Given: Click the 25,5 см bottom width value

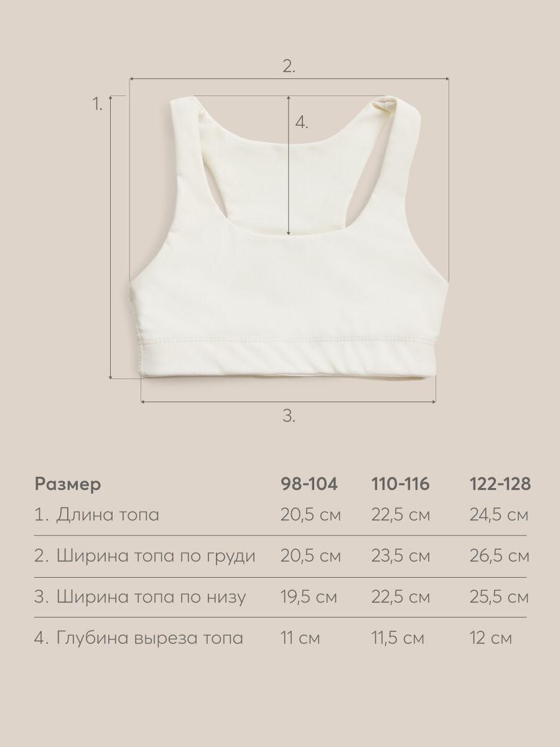Looking at the screenshot, I should [x=498, y=597].
